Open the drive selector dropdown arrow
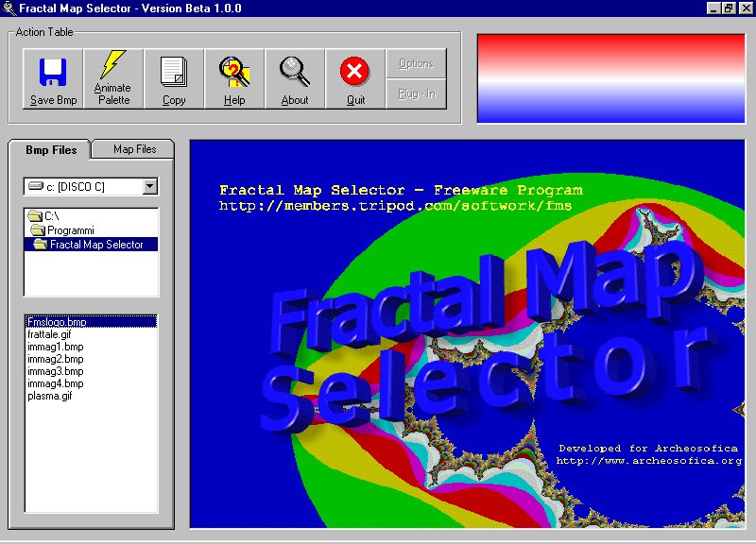Image resolution: width=756 pixels, height=544 pixels. coord(150,186)
